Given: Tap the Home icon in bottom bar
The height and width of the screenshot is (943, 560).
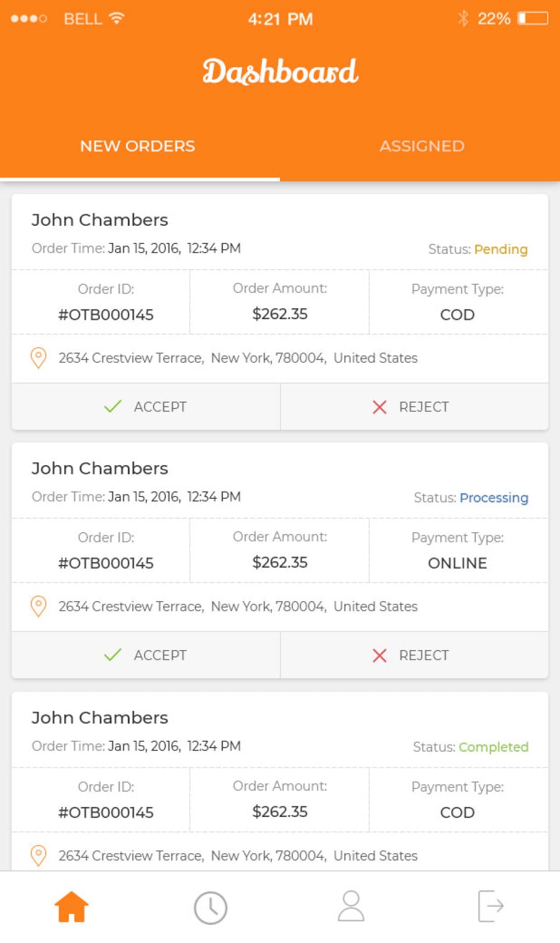Looking at the screenshot, I should (x=71, y=907).
